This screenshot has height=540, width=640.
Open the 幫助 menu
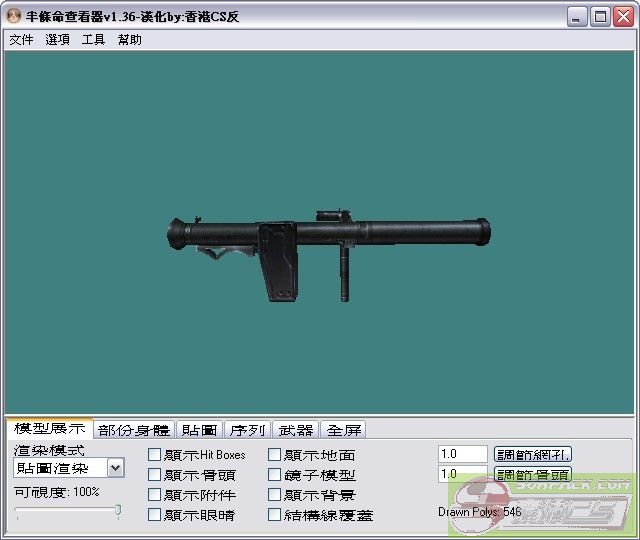coord(130,40)
